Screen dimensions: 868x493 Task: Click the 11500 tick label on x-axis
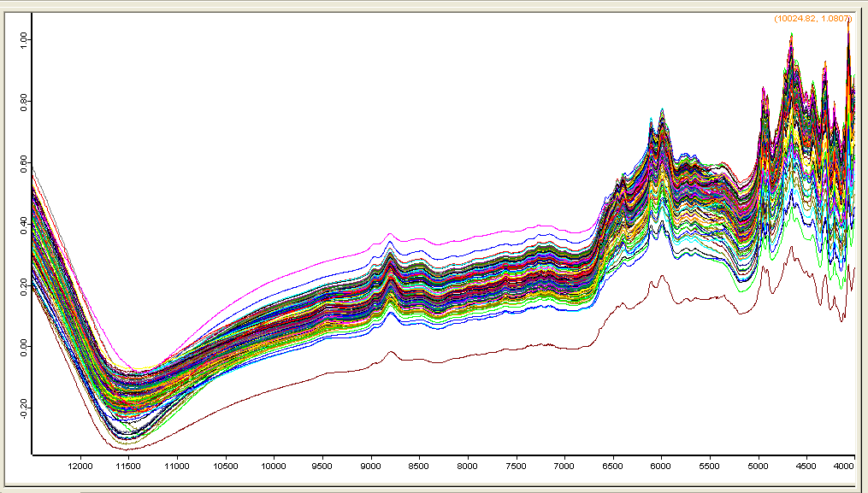[x=128, y=467]
